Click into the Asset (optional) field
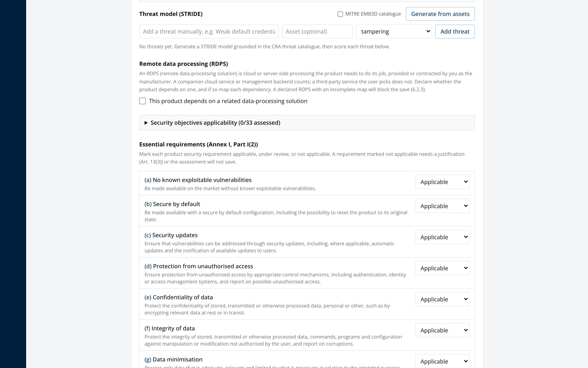The width and height of the screenshot is (588, 368). (x=317, y=31)
